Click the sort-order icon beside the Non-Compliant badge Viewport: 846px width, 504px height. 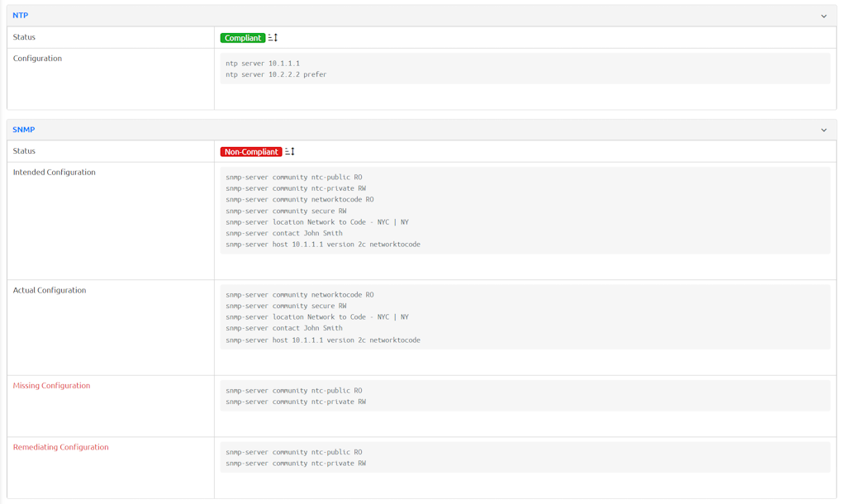290,152
